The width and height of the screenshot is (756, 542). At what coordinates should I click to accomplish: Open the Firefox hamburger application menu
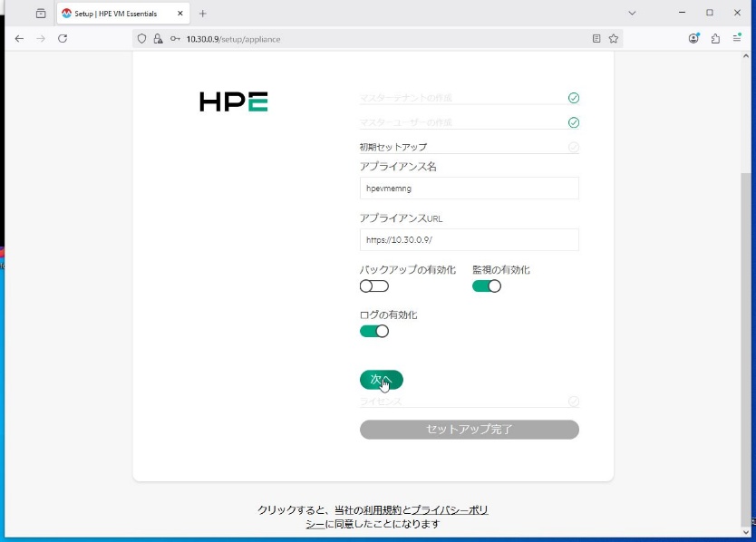(737, 39)
